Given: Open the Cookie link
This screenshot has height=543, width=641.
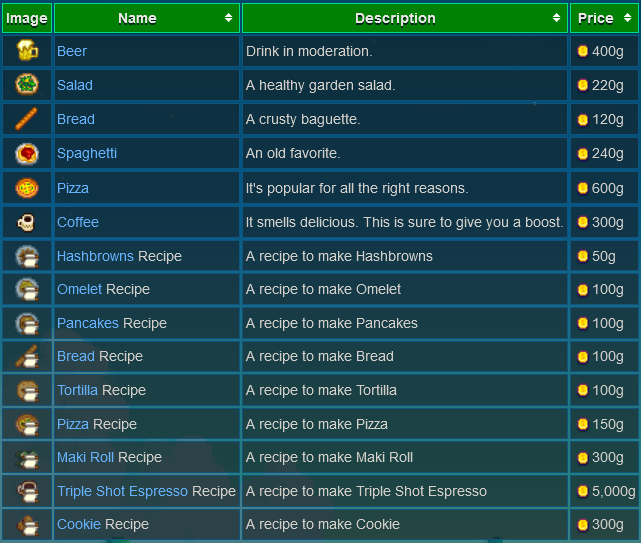Looking at the screenshot, I should click(x=78, y=524).
